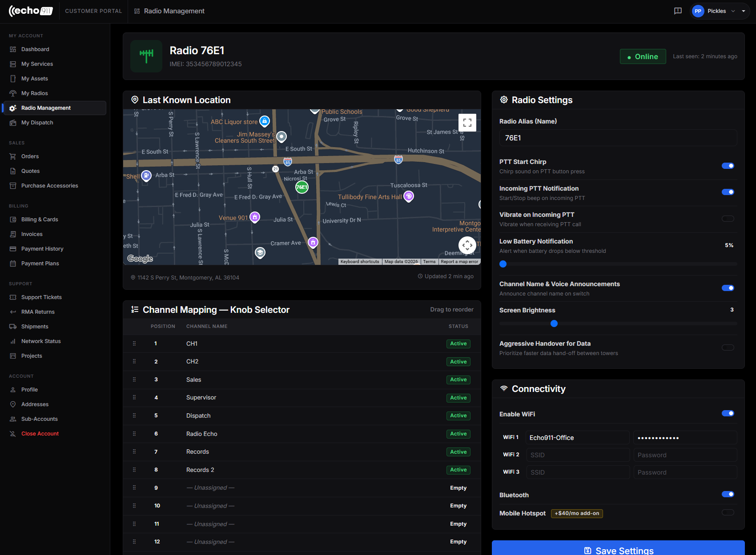
Task: Click the My Radios antenna icon
Action: pos(13,93)
